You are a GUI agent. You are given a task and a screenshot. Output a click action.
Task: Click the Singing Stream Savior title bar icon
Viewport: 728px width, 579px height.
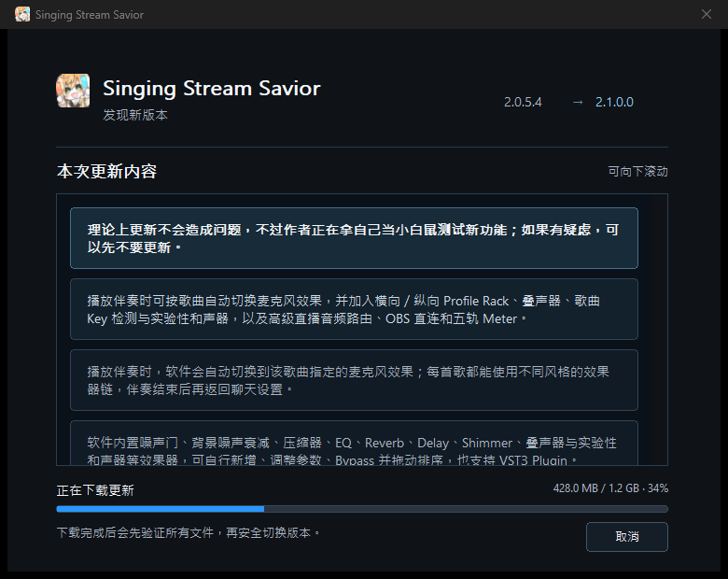click(22, 14)
